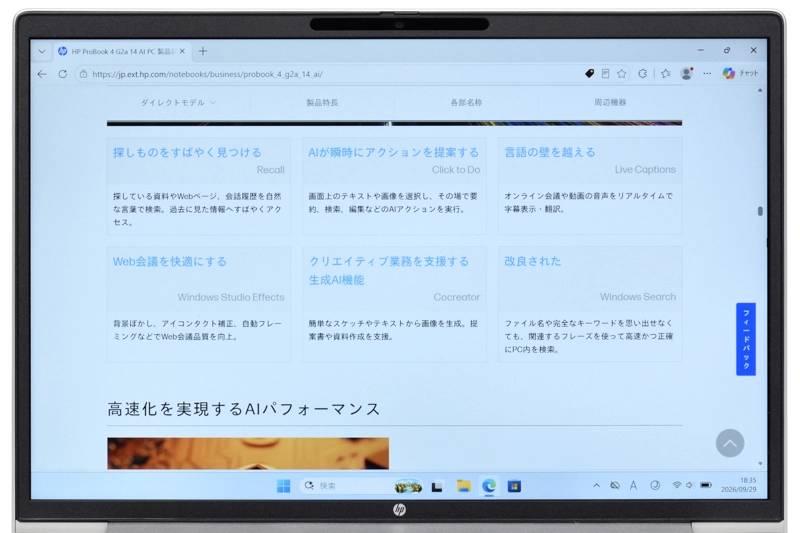Click the crossed-out cloud tray icon

coord(615,486)
